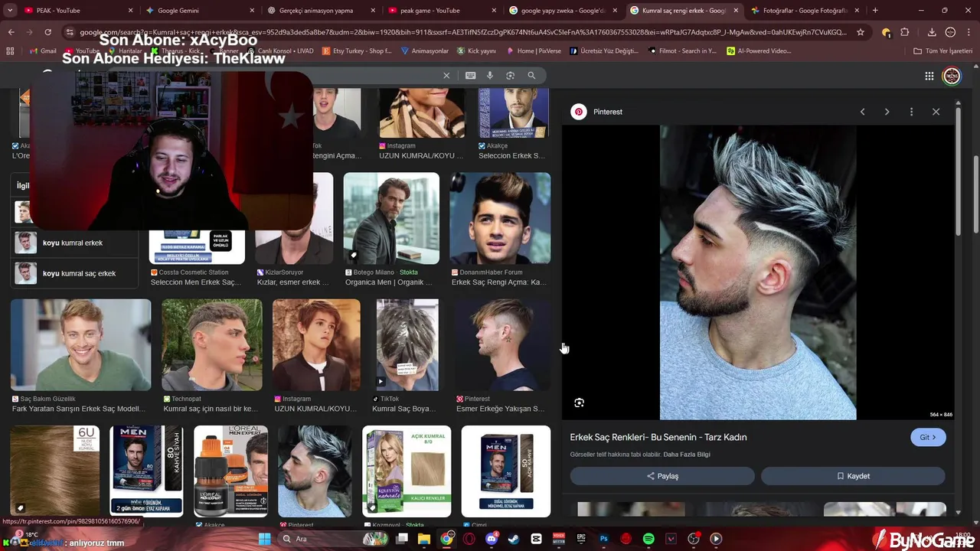
Task: Open the on-screen keyboard input icon
Action: [x=470, y=75]
